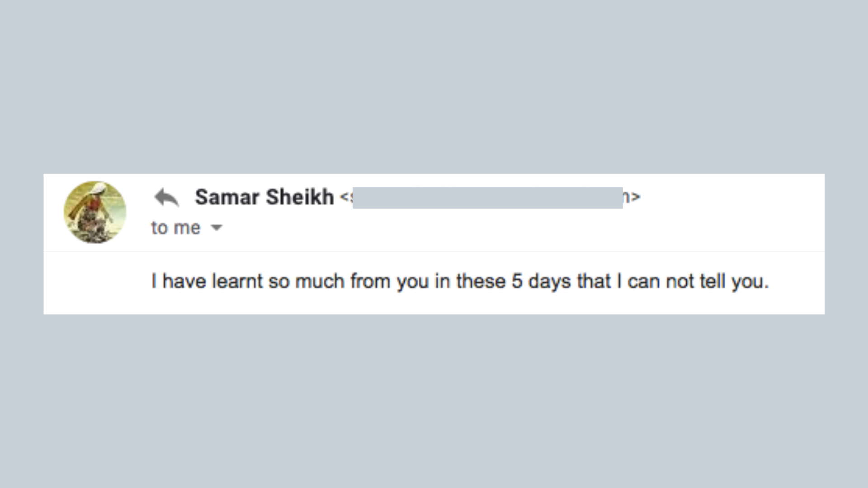Expand recipient details arrow beside "to me"

click(x=217, y=228)
